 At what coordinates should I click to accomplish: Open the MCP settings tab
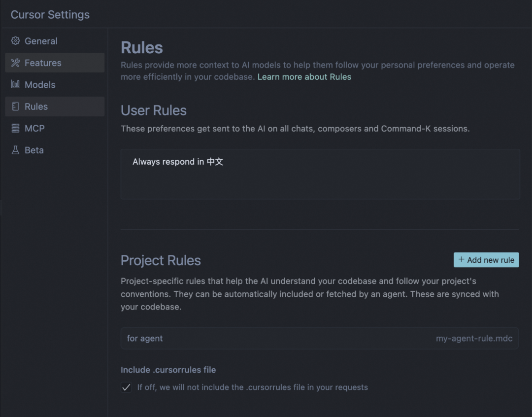[x=34, y=128]
